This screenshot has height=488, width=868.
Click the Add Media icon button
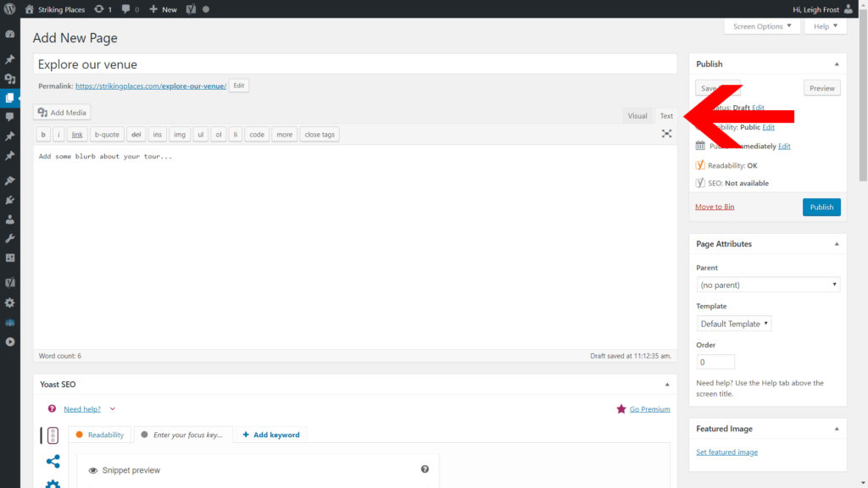pyautogui.click(x=62, y=113)
